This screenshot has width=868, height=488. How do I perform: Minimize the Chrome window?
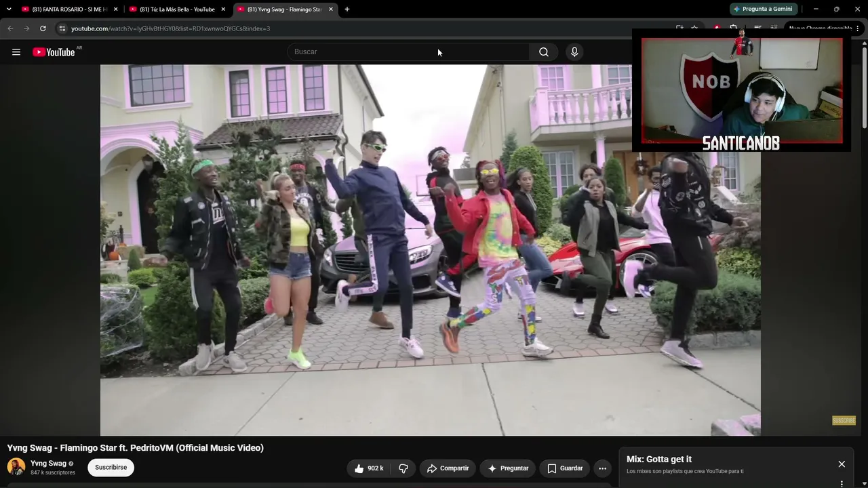[816, 9]
